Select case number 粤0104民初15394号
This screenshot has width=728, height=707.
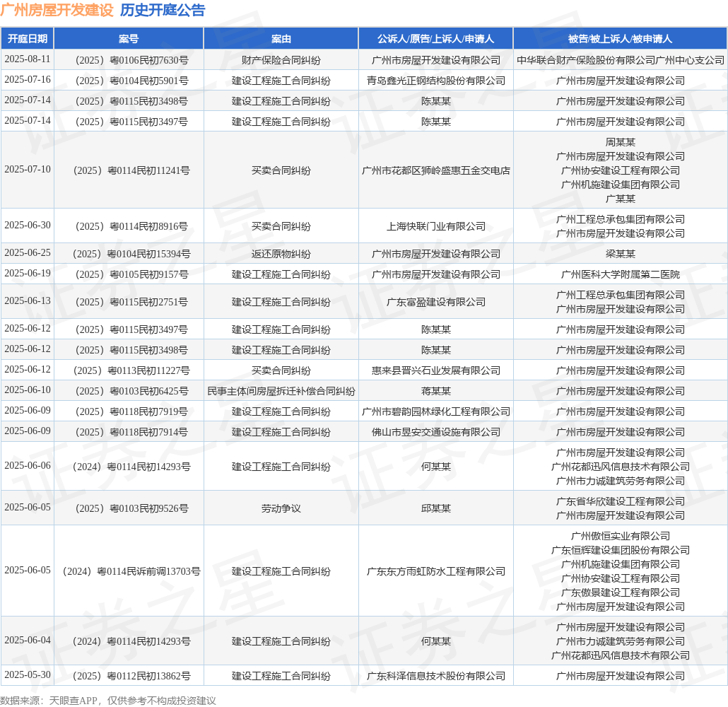[132, 254]
